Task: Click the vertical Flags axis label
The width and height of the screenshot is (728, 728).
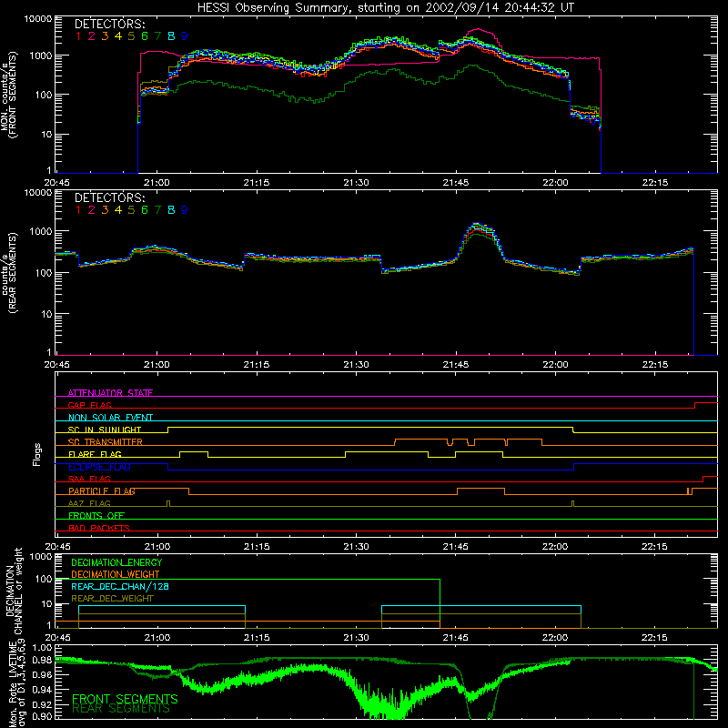Action: pos(37,454)
